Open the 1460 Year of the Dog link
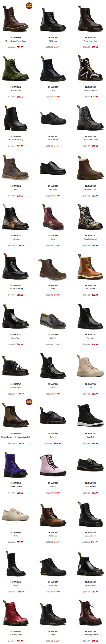 pos(16,289)
